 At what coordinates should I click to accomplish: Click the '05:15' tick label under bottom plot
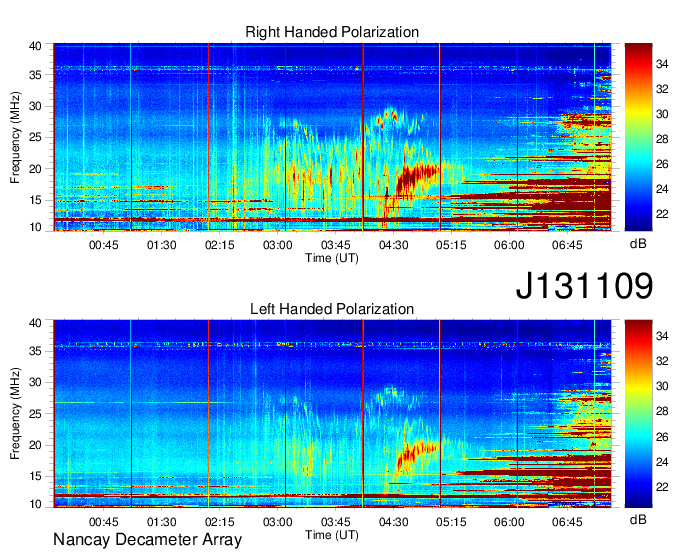pos(451,522)
